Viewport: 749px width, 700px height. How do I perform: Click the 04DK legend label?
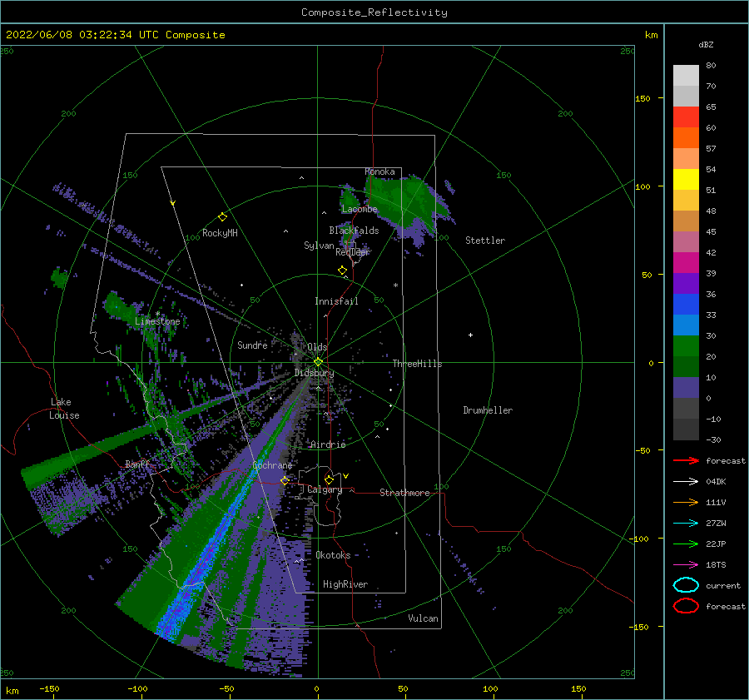[716, 482]
